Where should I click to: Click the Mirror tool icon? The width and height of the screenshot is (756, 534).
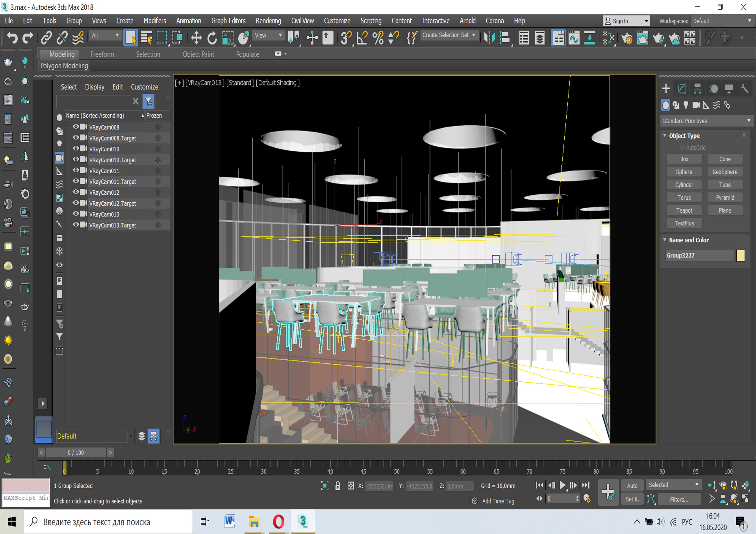[489, 37]
